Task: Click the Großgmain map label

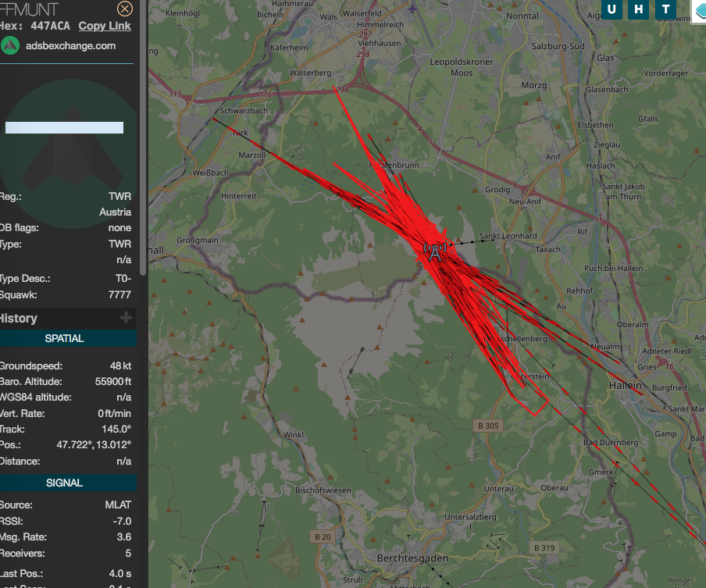Action: [198, 240]
